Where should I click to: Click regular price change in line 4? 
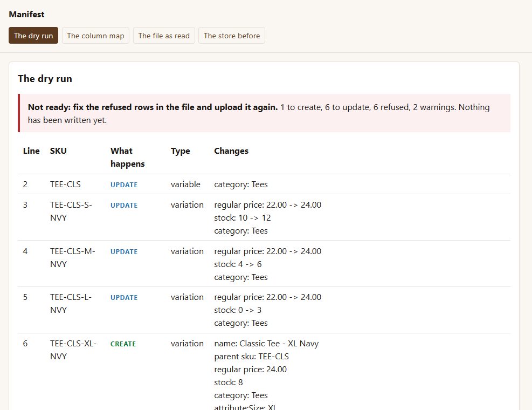point(268,251)
